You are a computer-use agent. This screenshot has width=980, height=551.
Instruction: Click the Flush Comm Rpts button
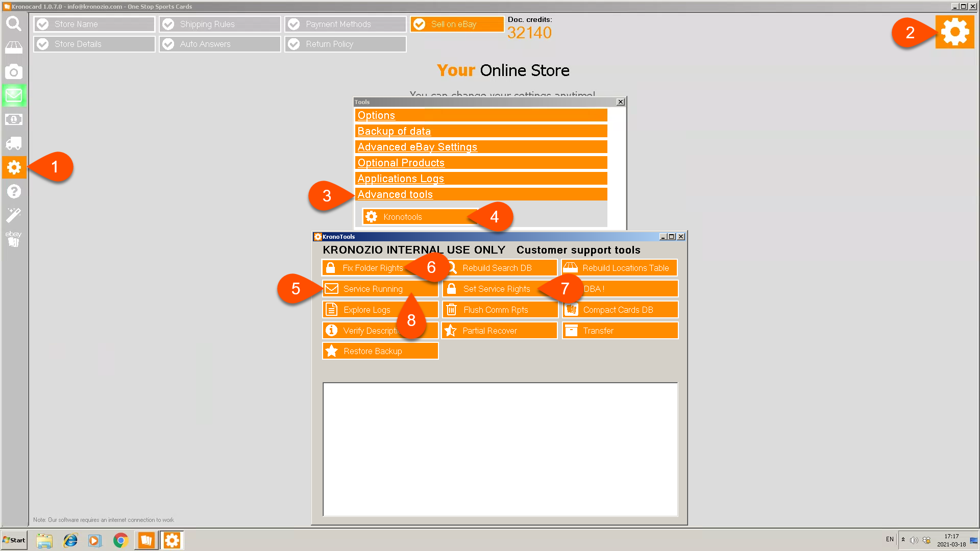500,310
